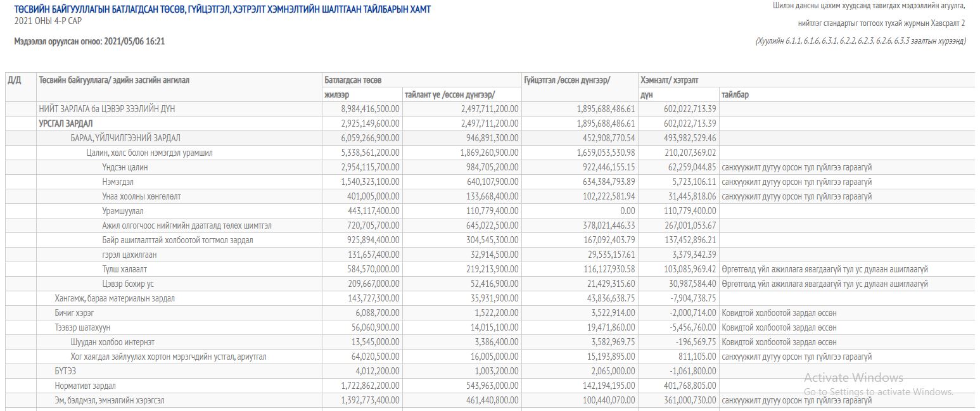
Task: Select the УРСГАЛ ЗАРДАЛ row
Action: point(490,123)
